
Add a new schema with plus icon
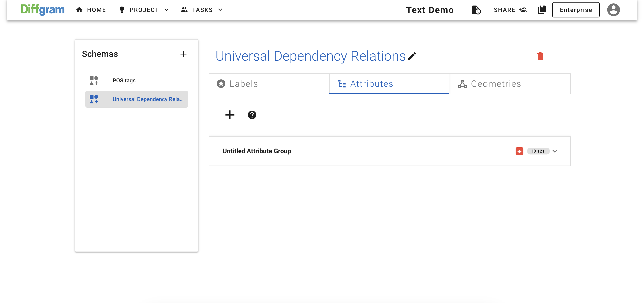pos(183,54)
